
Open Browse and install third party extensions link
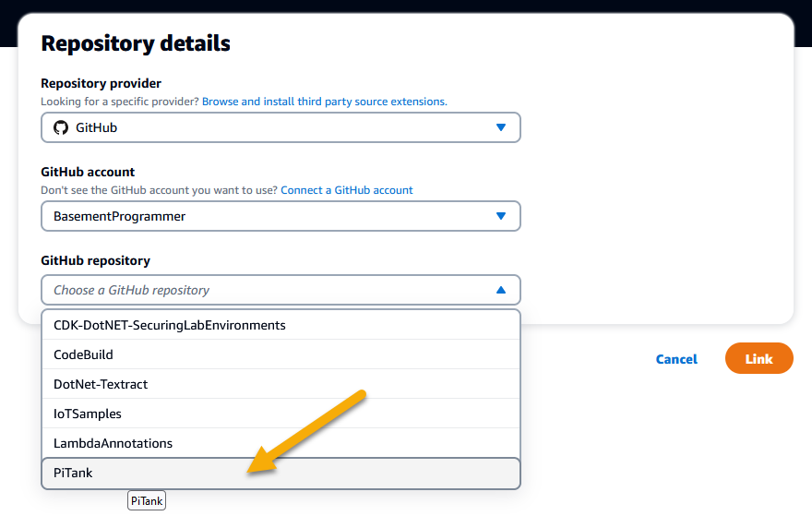(325, 102)
